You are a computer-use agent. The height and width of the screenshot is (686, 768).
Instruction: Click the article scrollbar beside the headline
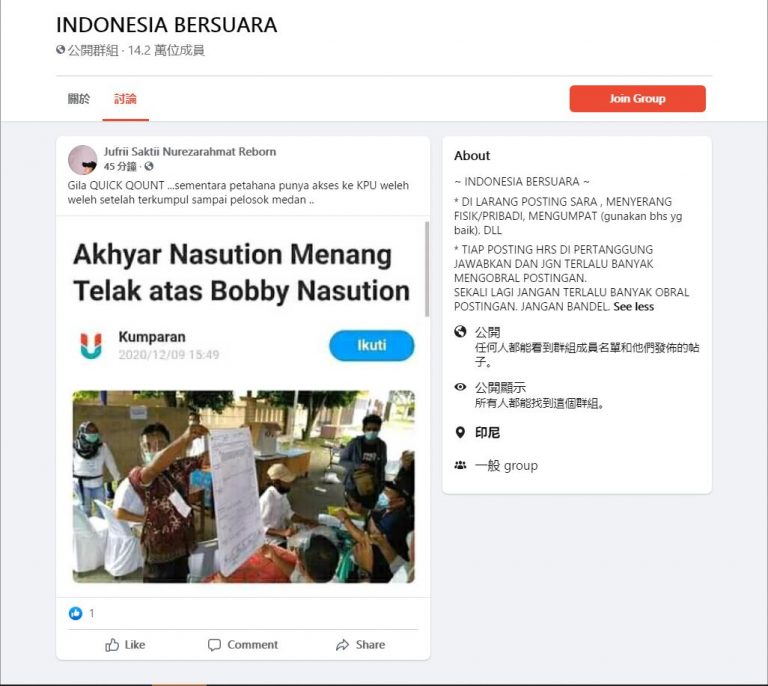tap(427, 269)
